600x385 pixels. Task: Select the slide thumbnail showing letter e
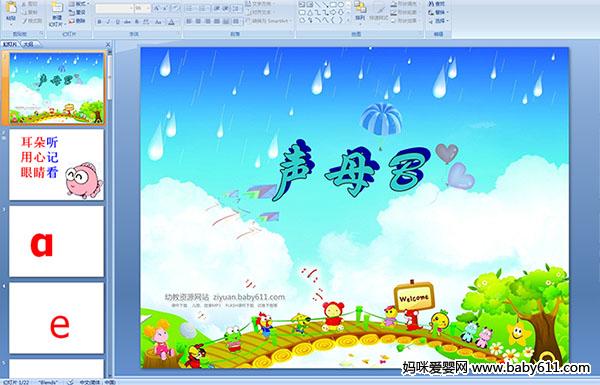click(x=57, y=318)
